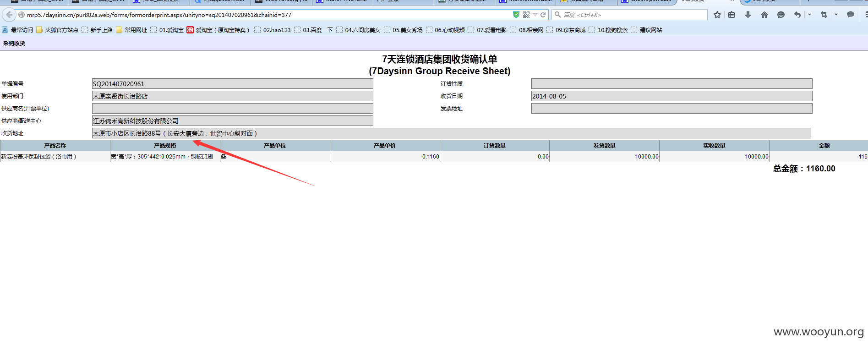Click the 供应商/配送中心 field 江苏锦禾高新科技

(x=233, y=121)
